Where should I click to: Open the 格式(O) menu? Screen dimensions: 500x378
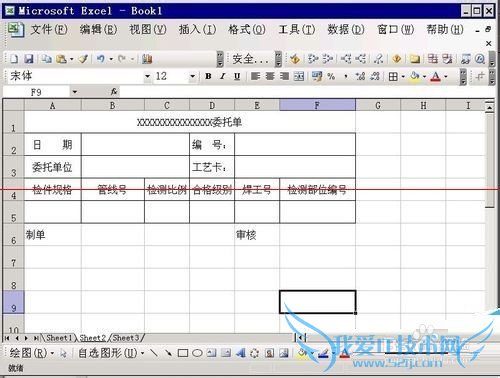(247, 30)
